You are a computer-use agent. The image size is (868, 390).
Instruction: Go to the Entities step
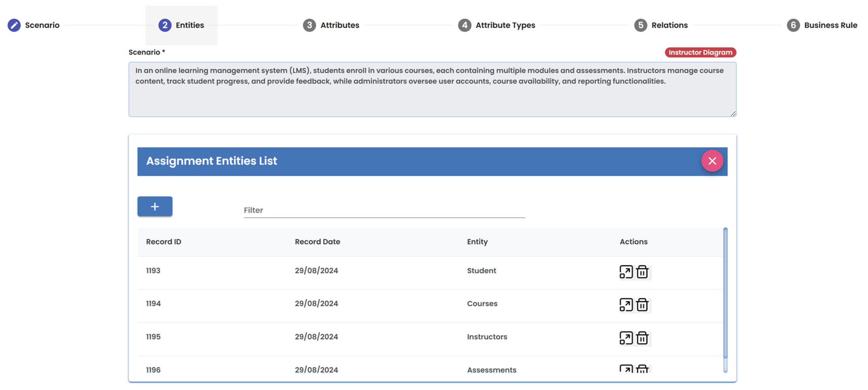click(181, 25)
